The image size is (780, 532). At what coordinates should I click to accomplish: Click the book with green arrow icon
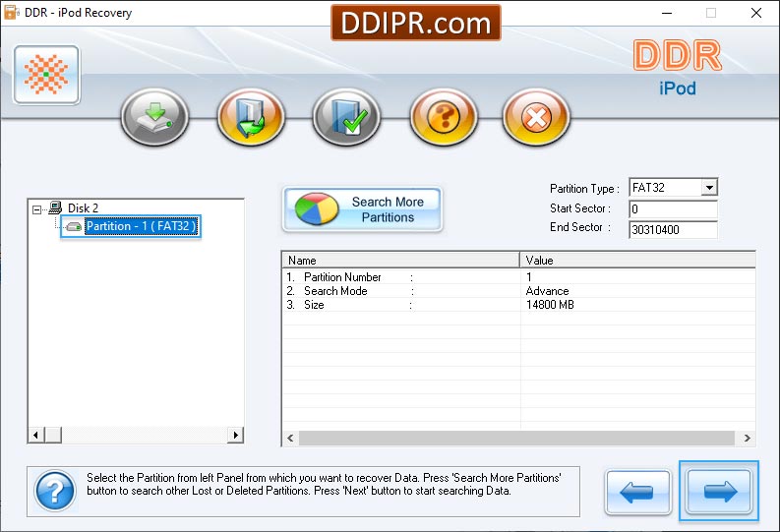[x=251, y=117]
